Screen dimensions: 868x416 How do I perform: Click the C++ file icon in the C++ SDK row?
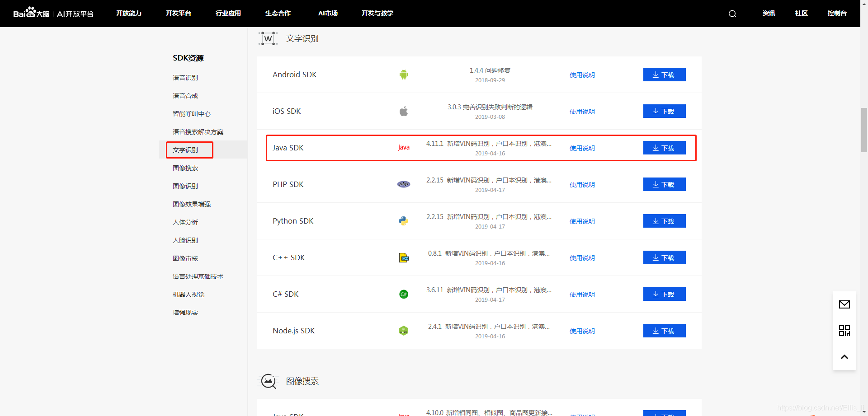pyautogui.click(x=404, y=257)
